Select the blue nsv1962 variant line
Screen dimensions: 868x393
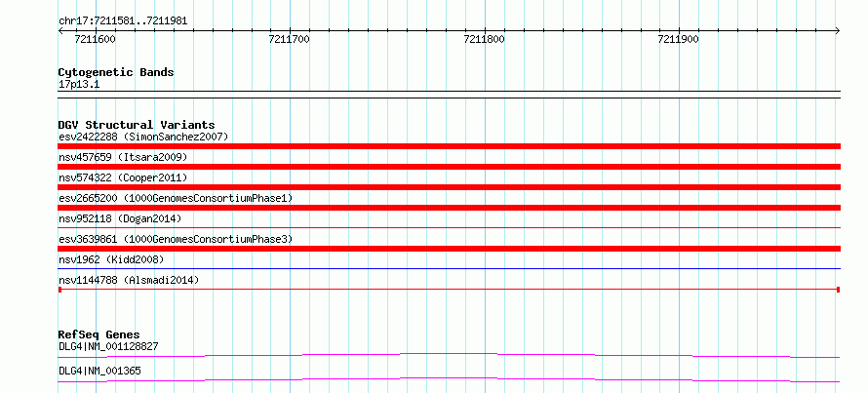coord(450,268)
